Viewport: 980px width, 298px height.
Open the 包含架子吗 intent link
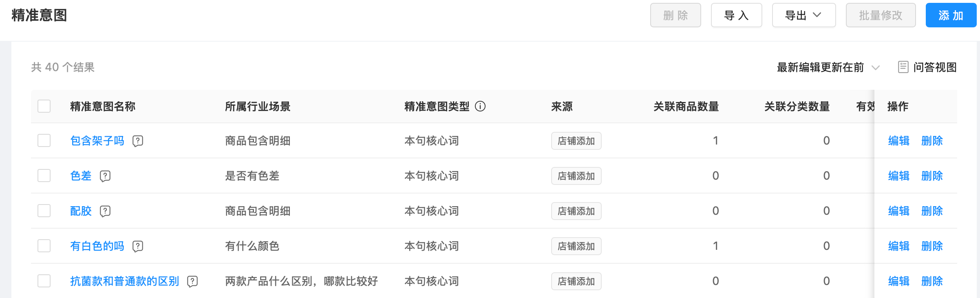pyautogui.click(x=97, y=141)
